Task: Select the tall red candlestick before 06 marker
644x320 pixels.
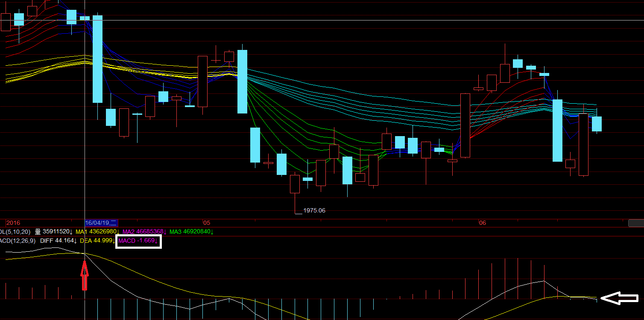Action: point(465,125)
